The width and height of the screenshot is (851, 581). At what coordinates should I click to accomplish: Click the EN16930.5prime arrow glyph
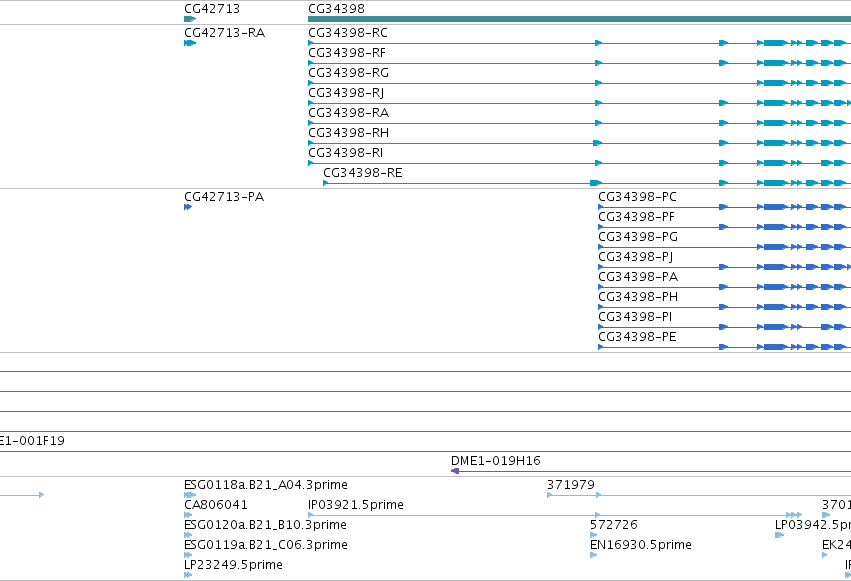(x=593, y=555)
